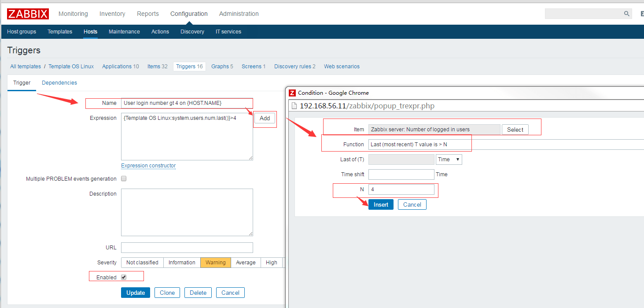
Task: Click inside the URL input field
Action: pyautogui.click(x=187, y=247)
